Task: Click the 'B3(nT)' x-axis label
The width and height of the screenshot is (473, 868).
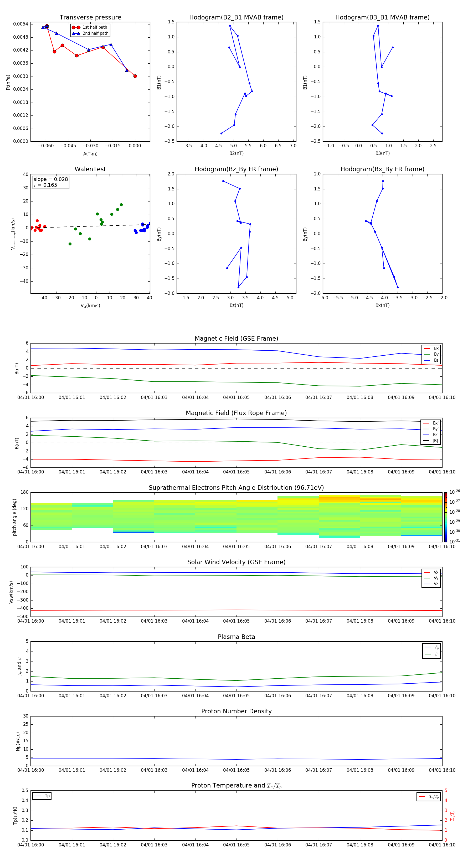Action: pyautogui.click(x=382, y=153)
